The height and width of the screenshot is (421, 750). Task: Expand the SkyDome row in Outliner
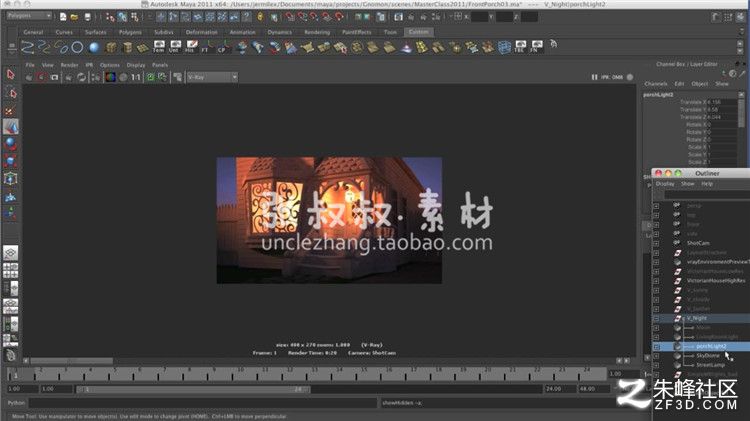click(x=656, y=356)
